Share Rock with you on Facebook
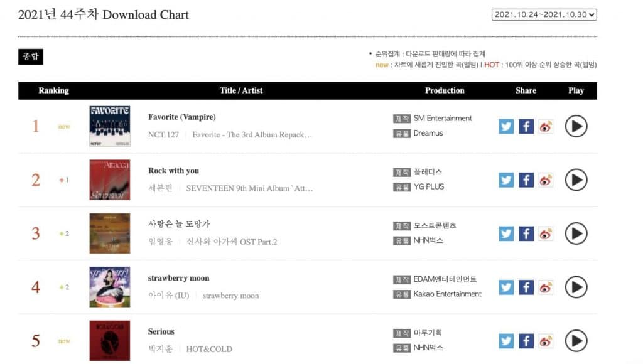The width and height of the screenshot is (643, 364). (526, 180)
